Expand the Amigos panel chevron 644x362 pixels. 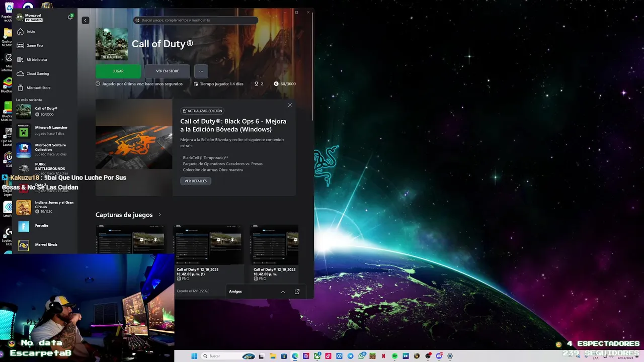coord(283,292)
